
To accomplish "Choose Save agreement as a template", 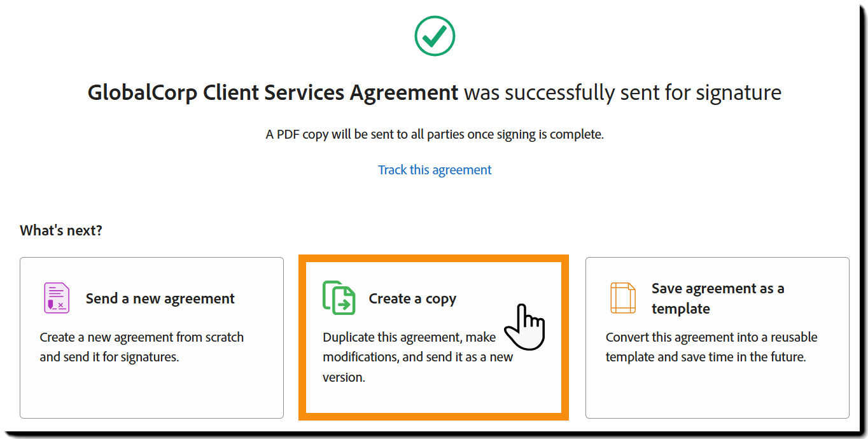I will 717,337.
